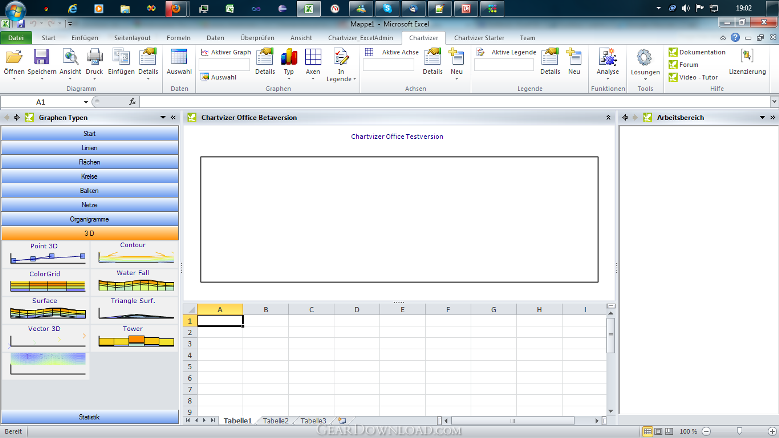
Task: Open Firefox from the taskbar
Action: (x=176, y=8)
